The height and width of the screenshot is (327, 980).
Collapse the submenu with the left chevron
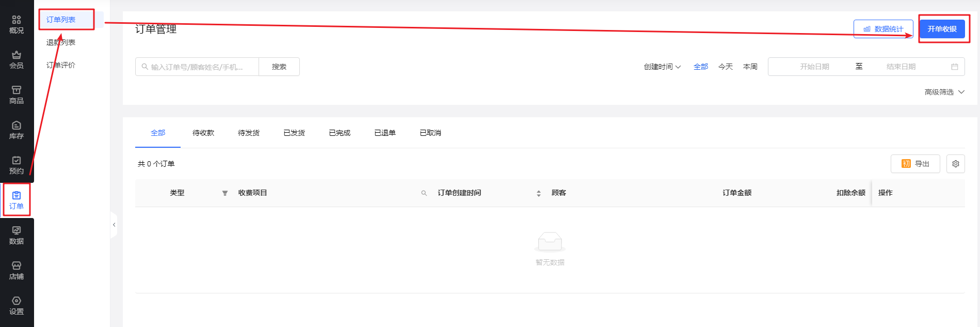point(114,225)
